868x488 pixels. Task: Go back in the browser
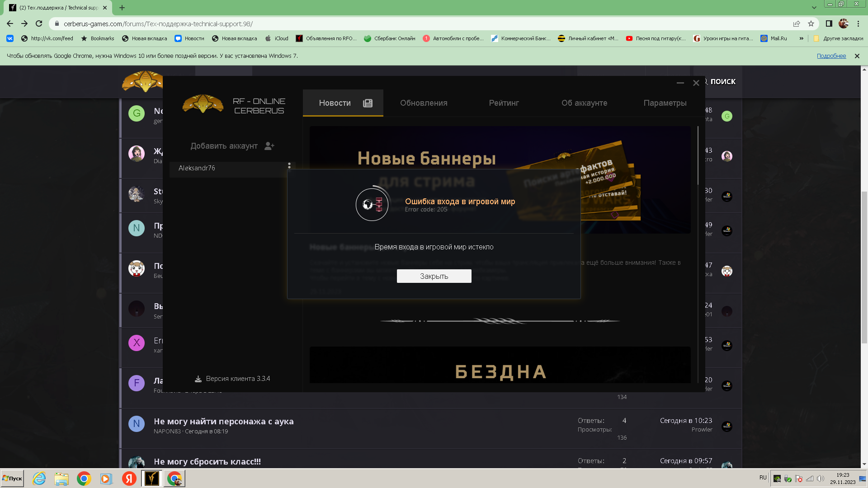pos(10,23)
